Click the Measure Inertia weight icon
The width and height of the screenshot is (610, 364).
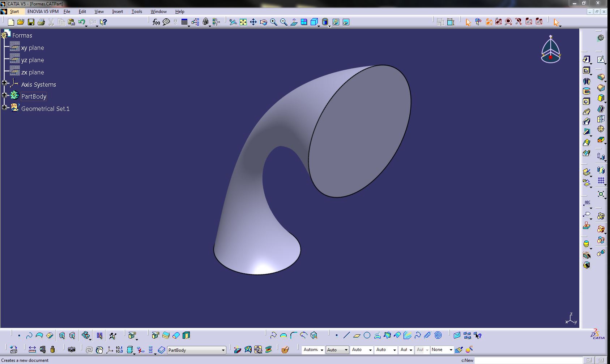[x=53, y=350]
